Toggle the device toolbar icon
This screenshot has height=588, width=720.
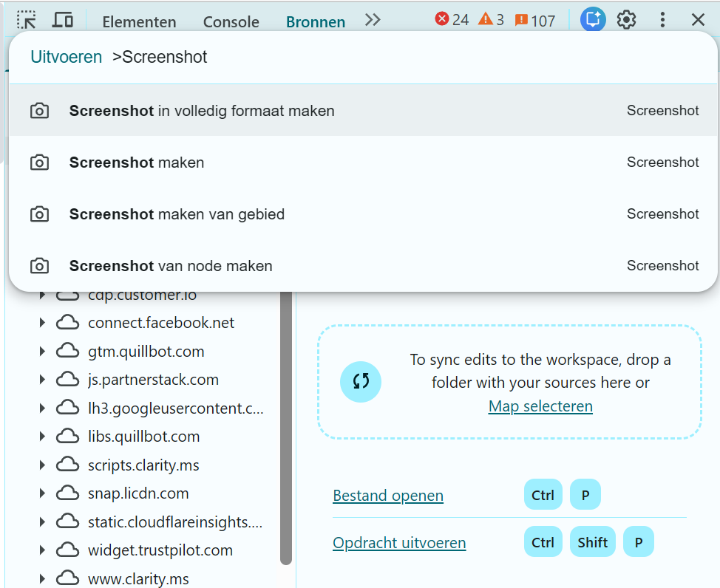click(63, 20)
